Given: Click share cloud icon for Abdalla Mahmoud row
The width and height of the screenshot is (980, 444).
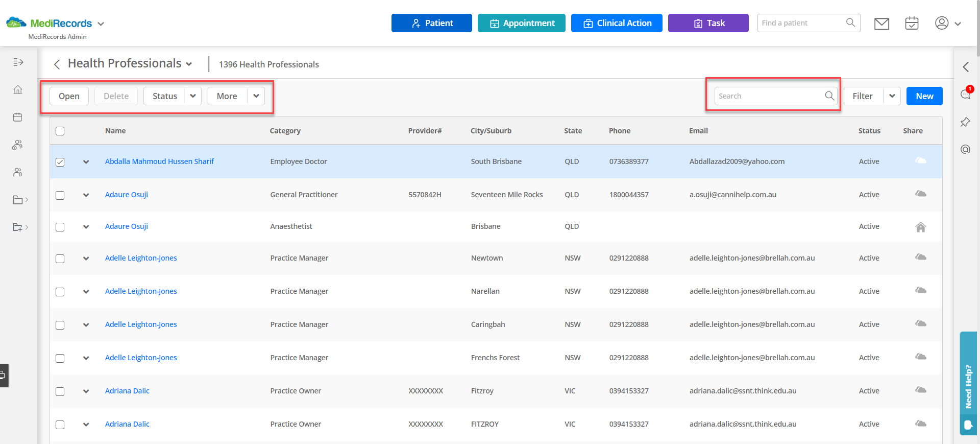Looking at the screenshot, I should click(x=921, y=160).
